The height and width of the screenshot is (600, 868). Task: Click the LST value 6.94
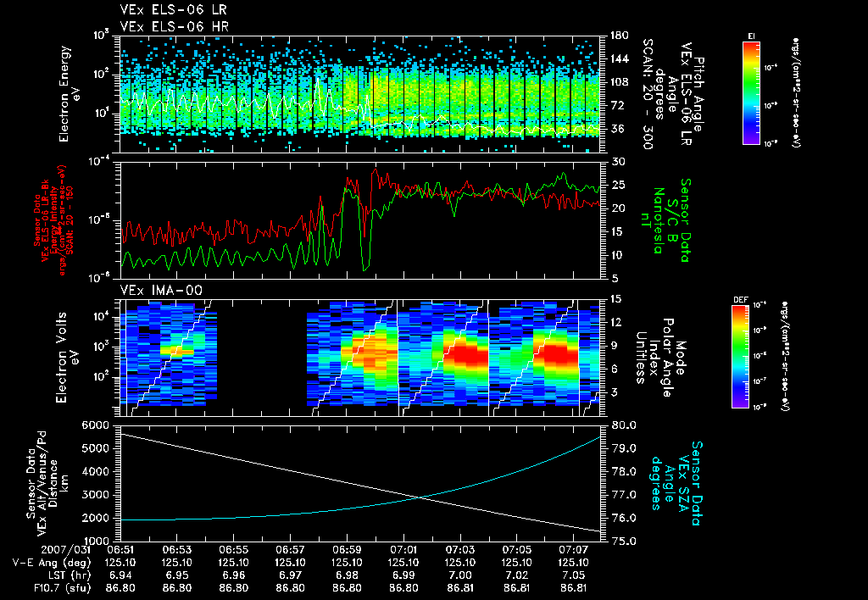coord(120,575)
